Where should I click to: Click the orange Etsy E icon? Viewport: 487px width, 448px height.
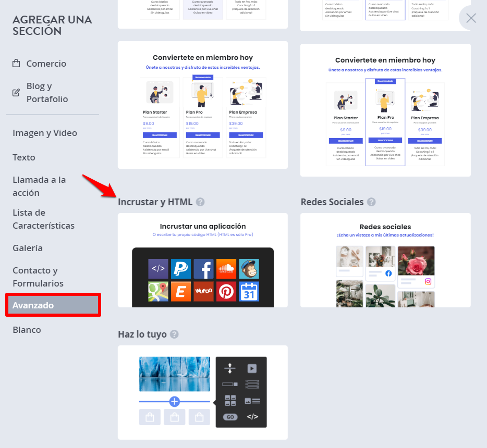[x=181, y=291]
